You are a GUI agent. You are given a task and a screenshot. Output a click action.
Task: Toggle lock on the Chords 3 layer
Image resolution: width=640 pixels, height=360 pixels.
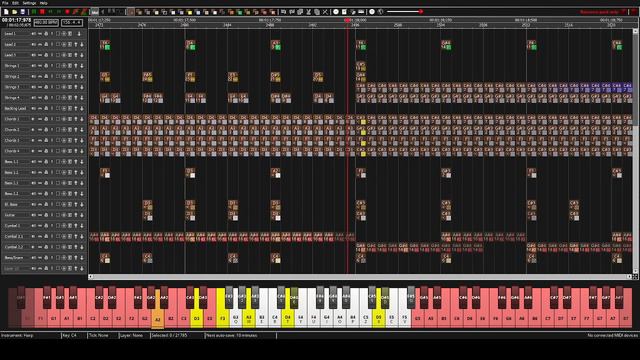tap(46, 140)
